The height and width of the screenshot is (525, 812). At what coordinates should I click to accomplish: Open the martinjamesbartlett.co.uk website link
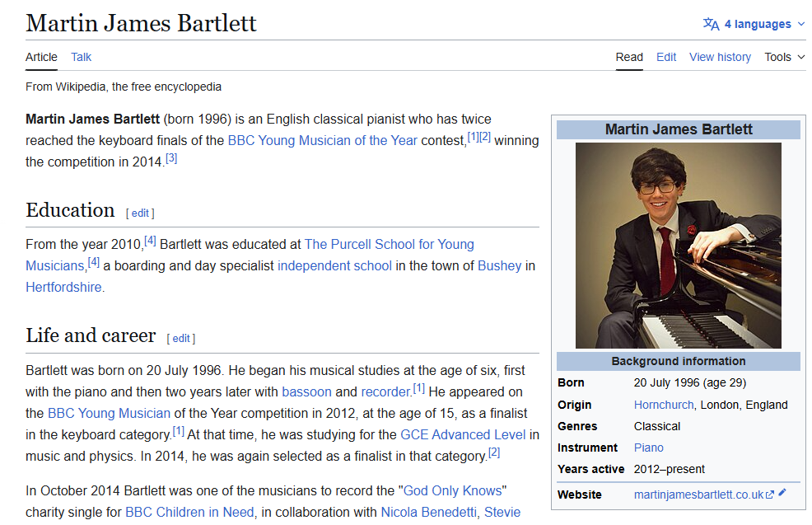(x=698, y=495)
